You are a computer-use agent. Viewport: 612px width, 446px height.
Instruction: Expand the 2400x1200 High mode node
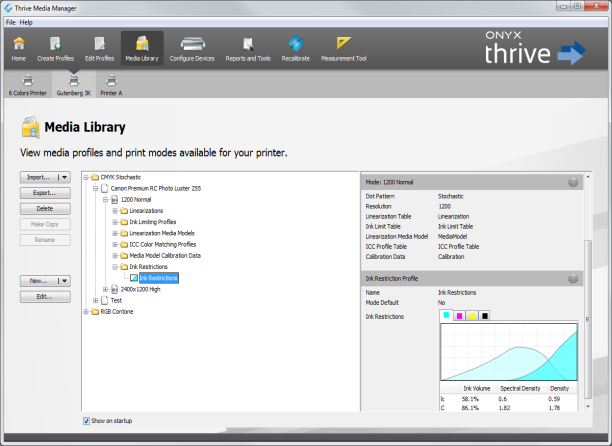pyautogui.click(x=105, y=290)
